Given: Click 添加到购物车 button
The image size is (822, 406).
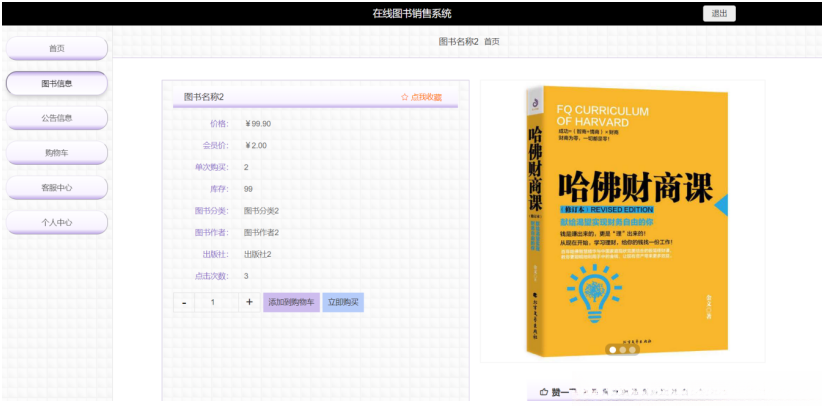Looking at the screenshot, I should coord(291,302).
